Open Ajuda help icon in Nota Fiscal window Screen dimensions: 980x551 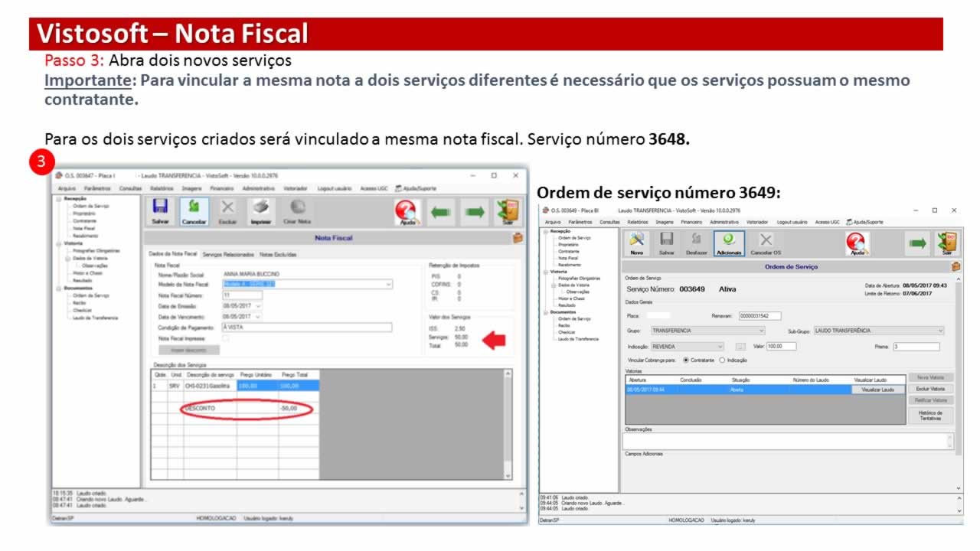pyautogui.click(x=407, y=212)
